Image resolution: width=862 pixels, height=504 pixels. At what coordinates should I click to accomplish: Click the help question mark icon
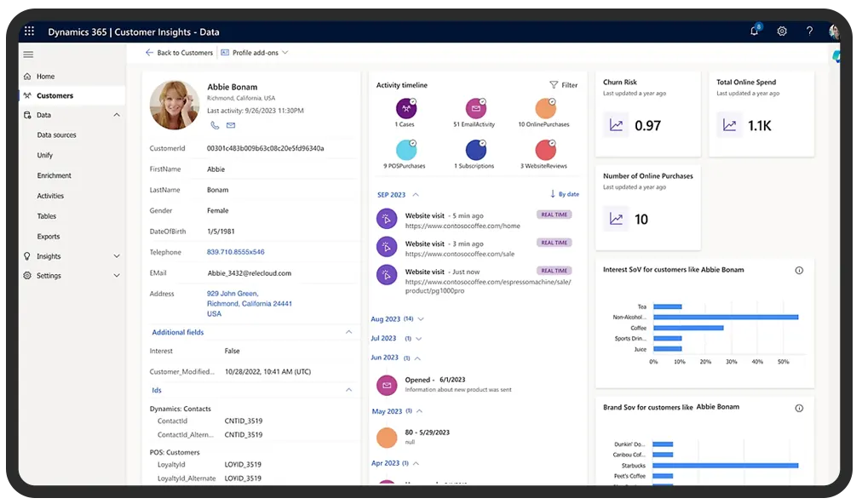click(x=809, y=31)
